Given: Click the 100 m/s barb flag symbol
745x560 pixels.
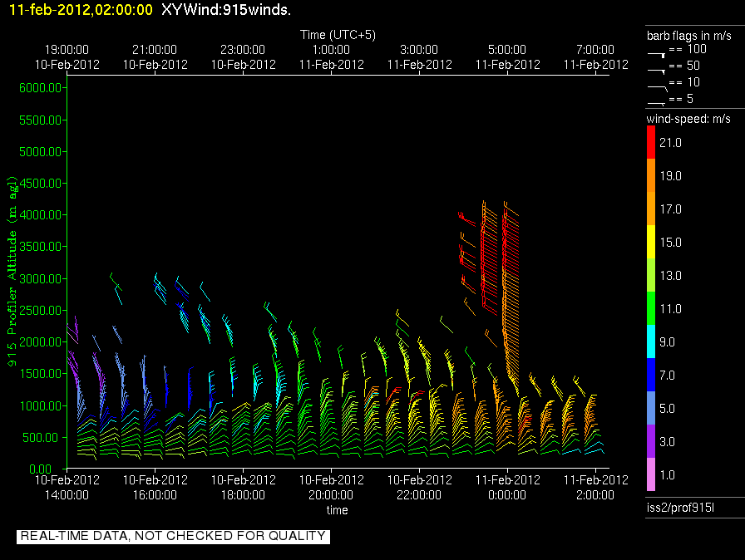Looking at the screenshot, I should [657, 53].
